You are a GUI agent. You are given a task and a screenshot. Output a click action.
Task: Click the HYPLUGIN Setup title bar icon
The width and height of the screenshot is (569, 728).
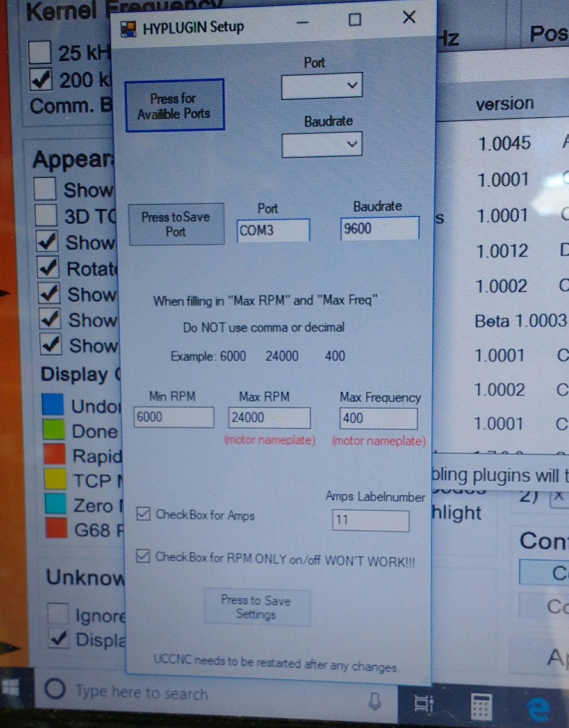(x=128, y=29)
